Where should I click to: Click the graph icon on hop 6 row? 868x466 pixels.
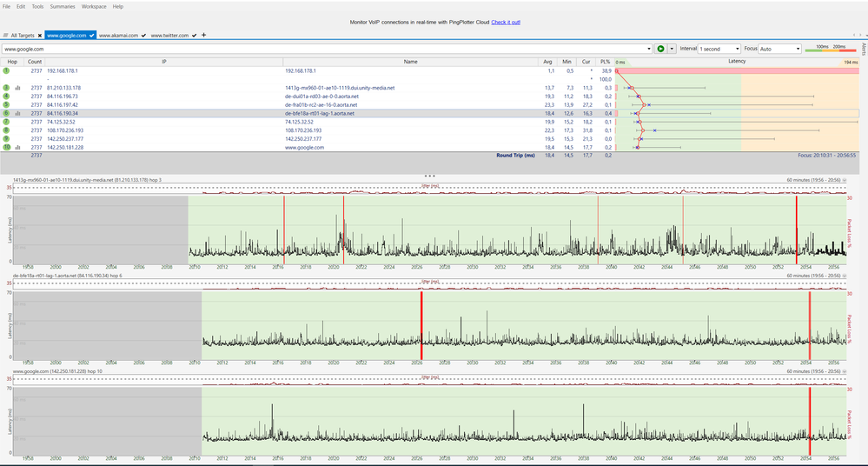coord(17,113)
